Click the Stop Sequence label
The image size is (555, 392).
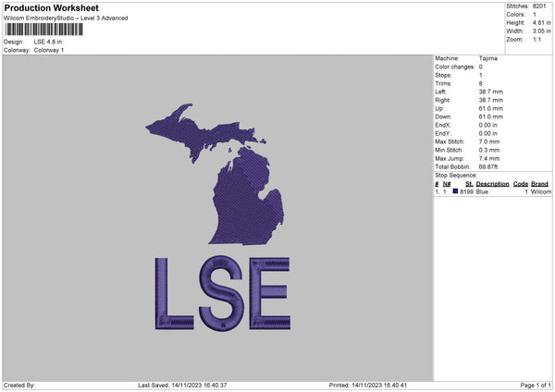[x=456, y=176]
